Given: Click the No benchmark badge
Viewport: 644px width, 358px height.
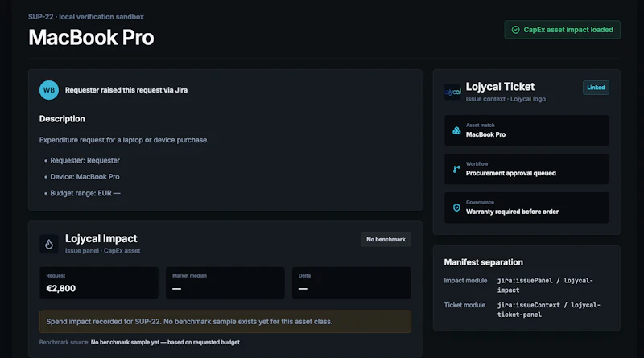Looking at the screenshot, I should tap(386, 240).
